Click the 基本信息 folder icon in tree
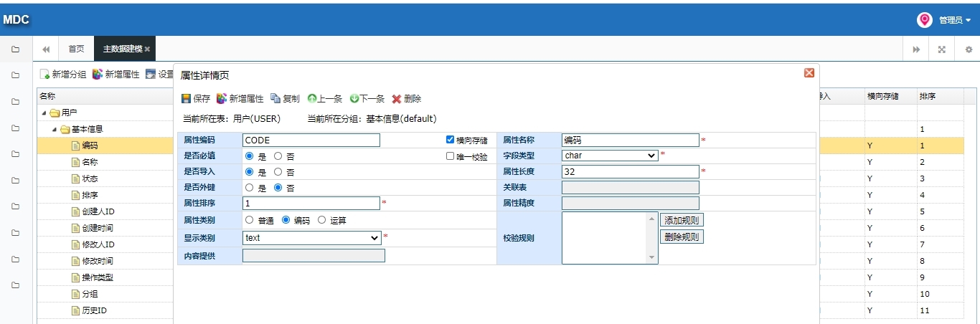This screenshot has height=324, width=980. [65, 130]
